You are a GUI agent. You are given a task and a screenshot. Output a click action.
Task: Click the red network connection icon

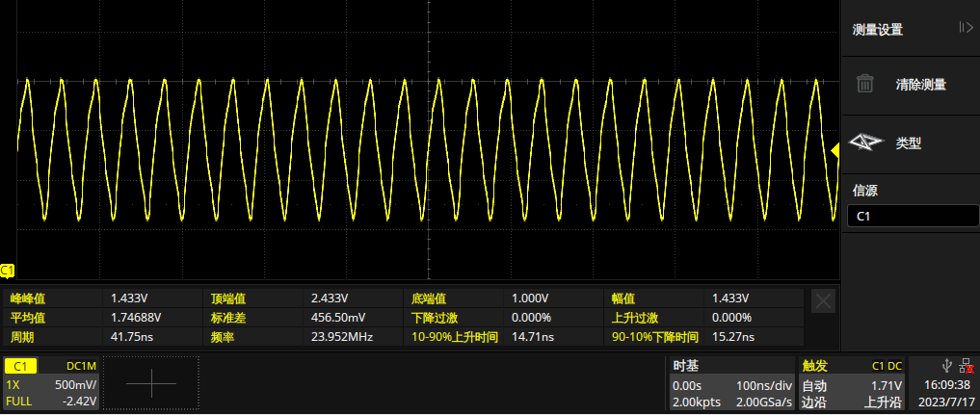pos(967,365)
